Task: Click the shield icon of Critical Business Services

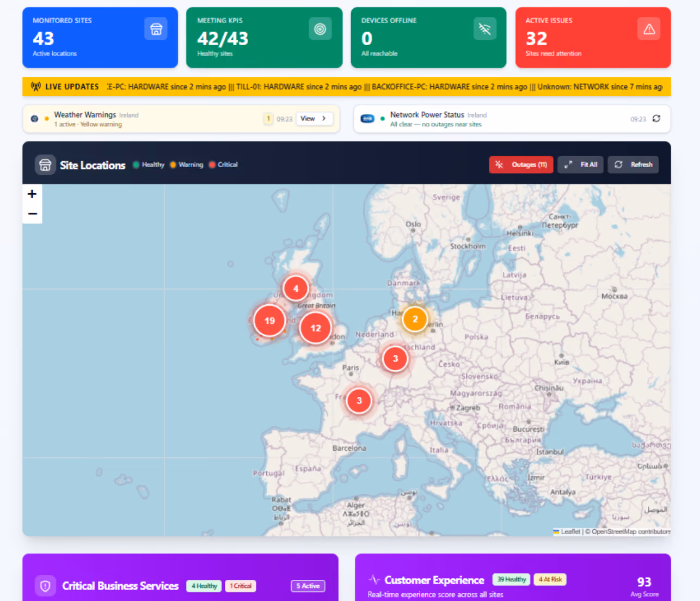Action: 45,586
